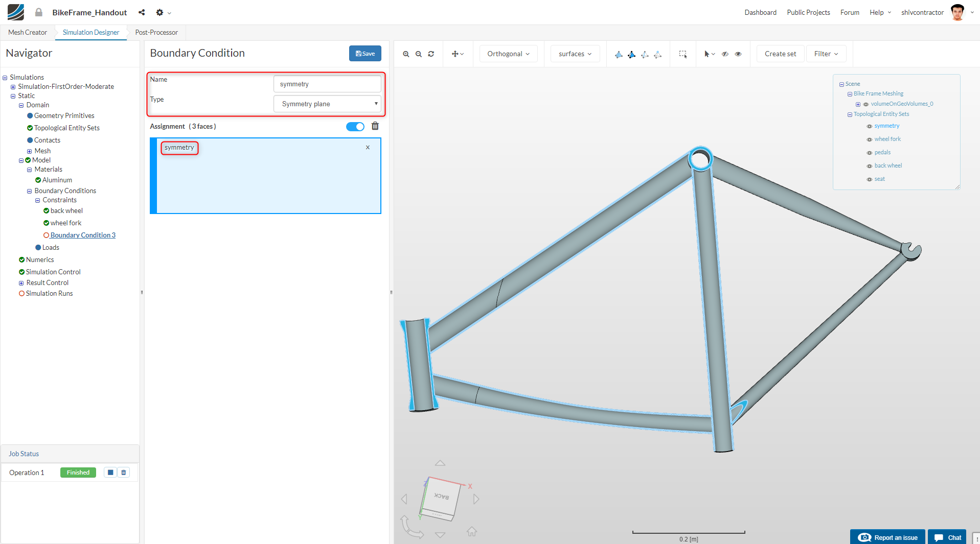Viewport: 980px width, 544px height.
Task: Open the Forum link
Action: (850, 12)
